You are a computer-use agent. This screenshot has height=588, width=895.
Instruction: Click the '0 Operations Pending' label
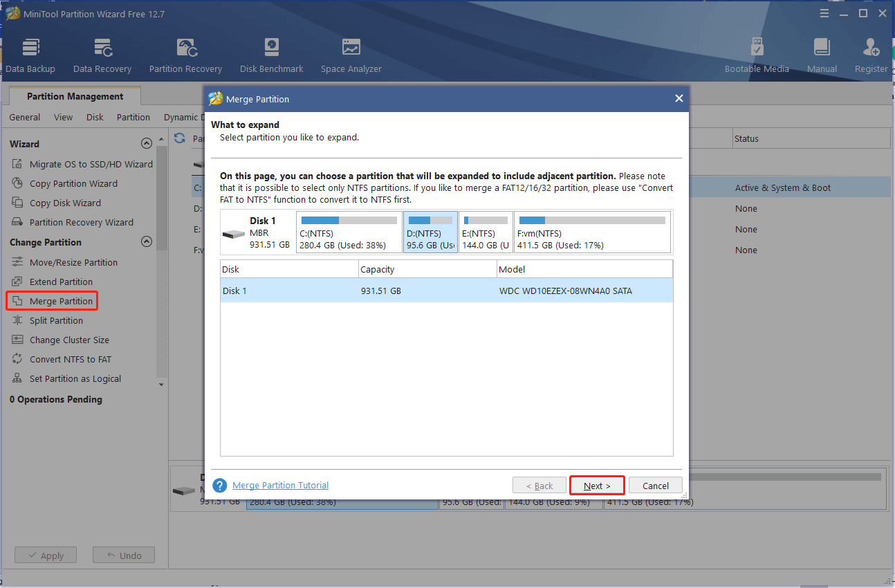(x=56, y=399)
